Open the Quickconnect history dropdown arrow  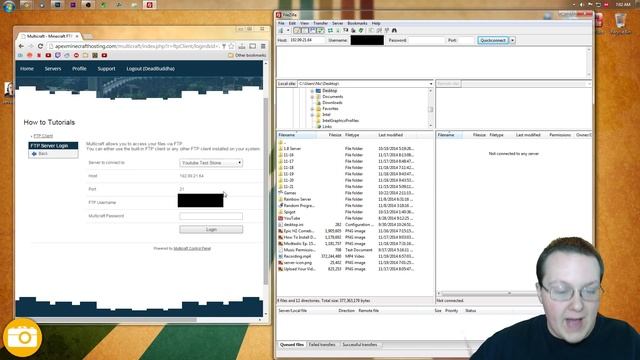tap(512, 40)
